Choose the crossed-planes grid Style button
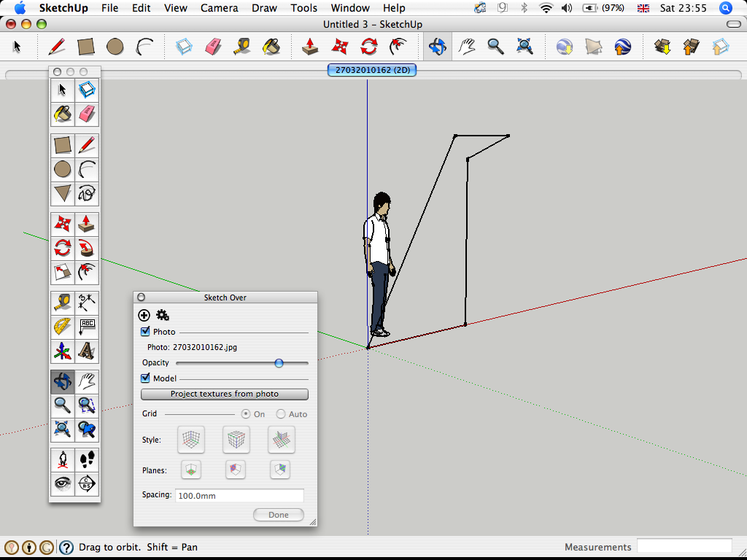747x560 pixels. 282,440
